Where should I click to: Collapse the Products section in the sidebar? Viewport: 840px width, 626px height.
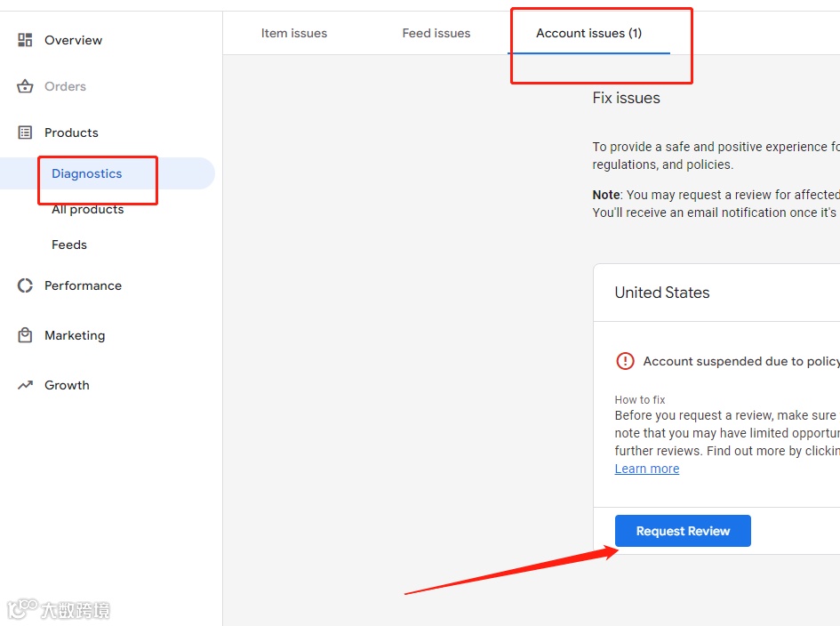pos(71,132)
